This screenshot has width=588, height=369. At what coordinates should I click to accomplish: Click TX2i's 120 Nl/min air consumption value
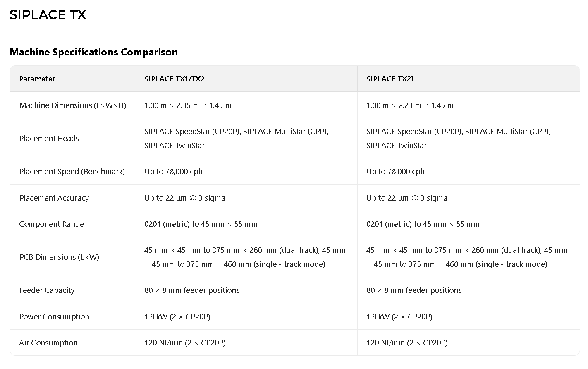pyautogui.click(x=407, y=343)
